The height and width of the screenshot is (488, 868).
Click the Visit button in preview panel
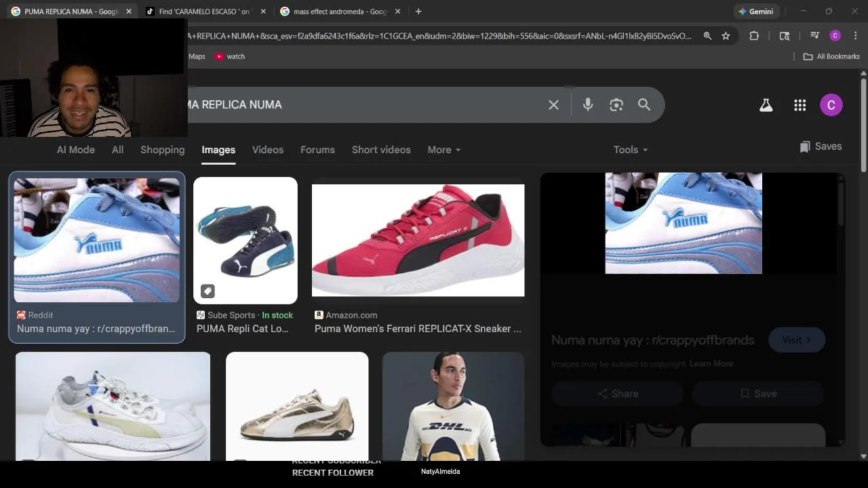tap(797, 340)
